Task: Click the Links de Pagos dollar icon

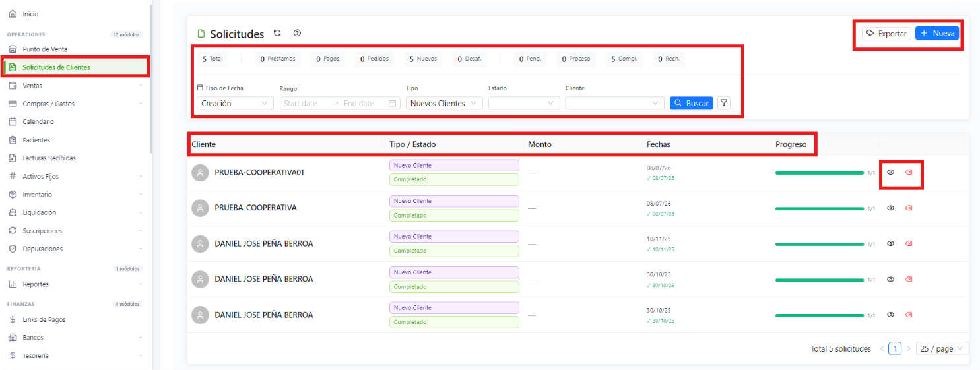Action: [13, 319]
